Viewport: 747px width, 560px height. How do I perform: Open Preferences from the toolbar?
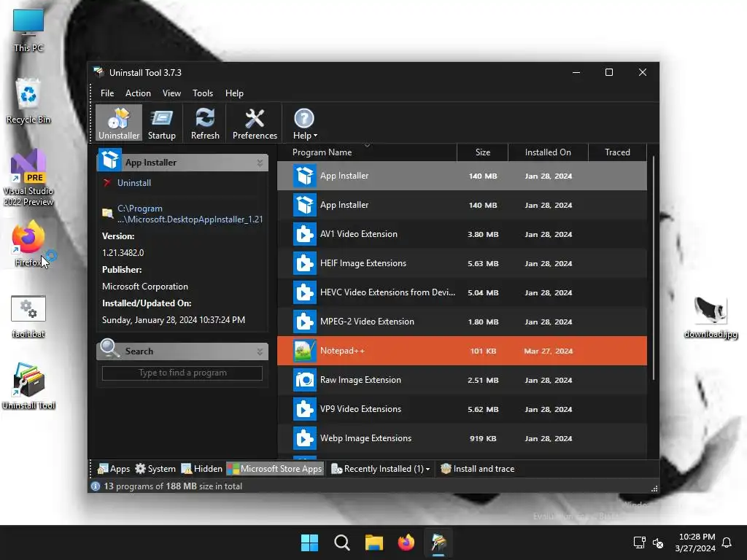coord(255,123)
